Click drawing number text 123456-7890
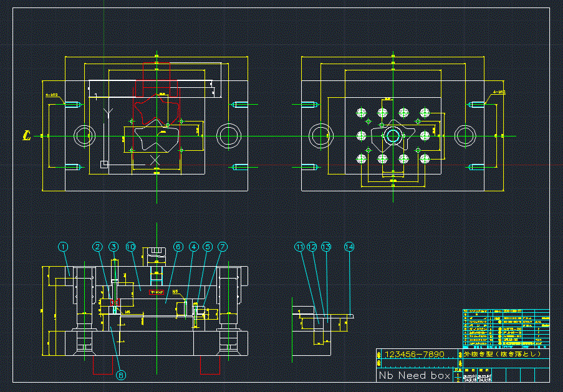The width and height of the screenshot is (563, 392). (x=415, y=355)
